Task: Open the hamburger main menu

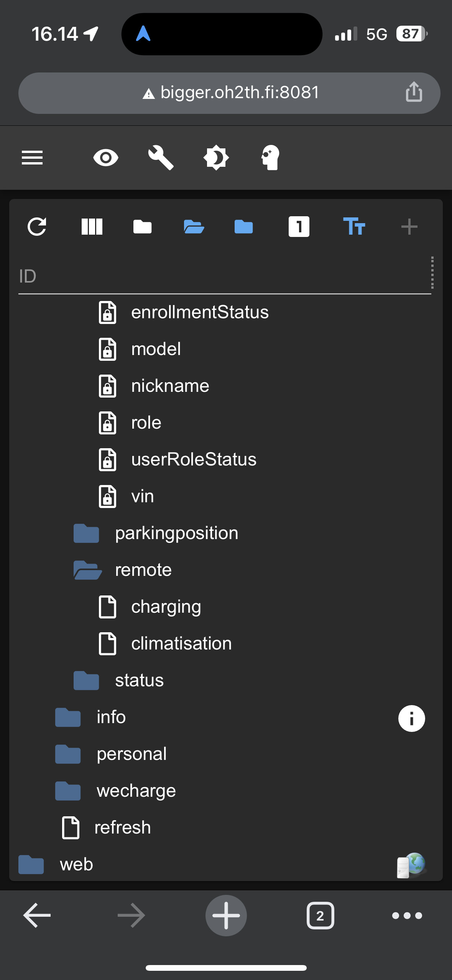Action: tap(32, 158)
